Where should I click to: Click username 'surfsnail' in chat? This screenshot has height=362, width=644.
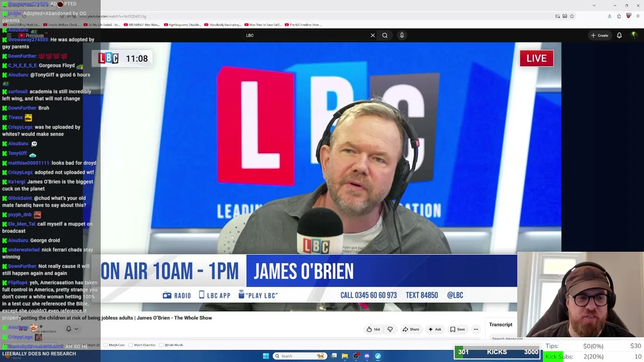pyautogui.click(x=18, y=92)
